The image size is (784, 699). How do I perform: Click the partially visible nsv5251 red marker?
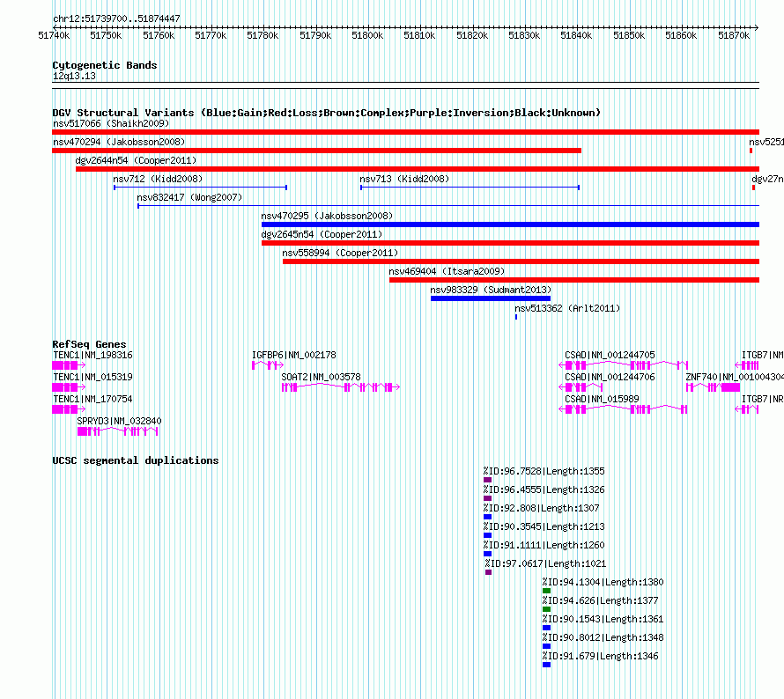coord(751,151)
